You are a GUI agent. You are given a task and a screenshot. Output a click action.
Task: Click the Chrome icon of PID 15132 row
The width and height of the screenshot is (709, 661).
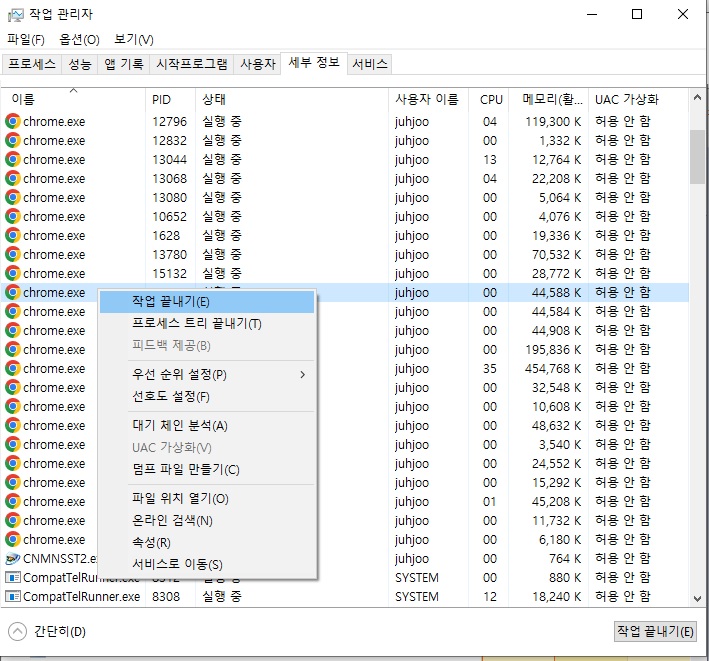coord(13,273)
